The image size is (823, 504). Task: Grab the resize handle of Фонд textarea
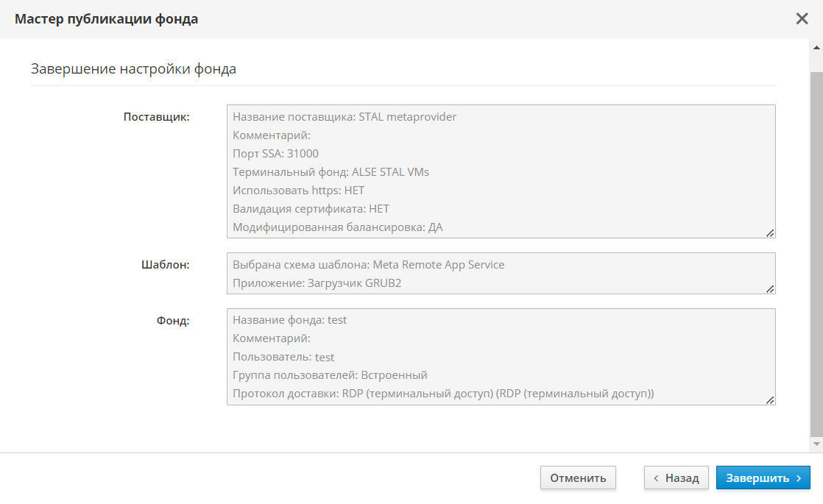[x=769, y=400]
